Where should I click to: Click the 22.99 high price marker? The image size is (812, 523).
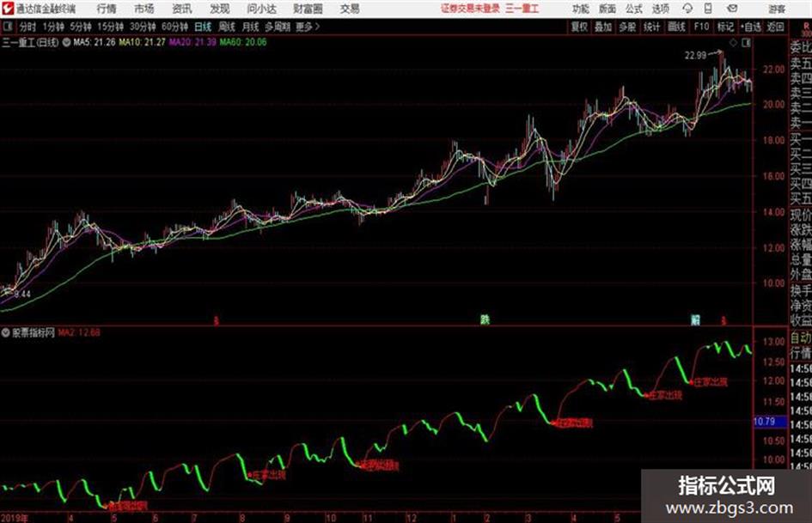695,56
